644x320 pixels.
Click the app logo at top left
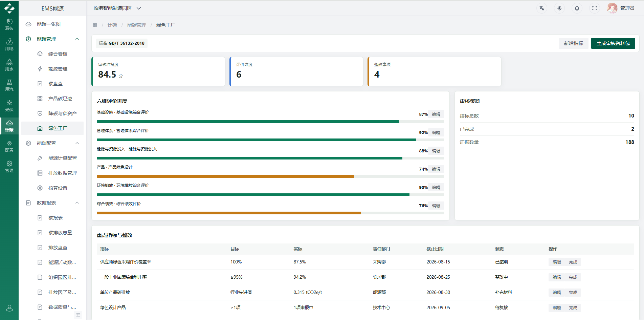click(9, 8)
